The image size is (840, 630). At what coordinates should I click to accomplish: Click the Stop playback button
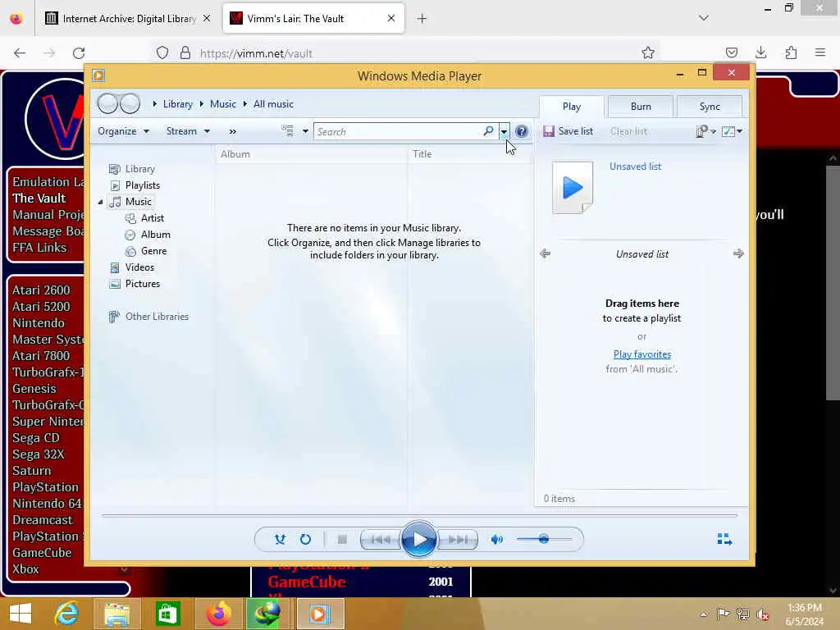(342, 540)
